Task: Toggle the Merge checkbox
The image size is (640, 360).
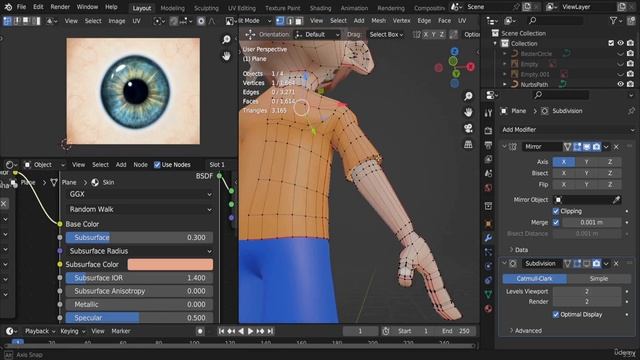Action: click(556, 222)
